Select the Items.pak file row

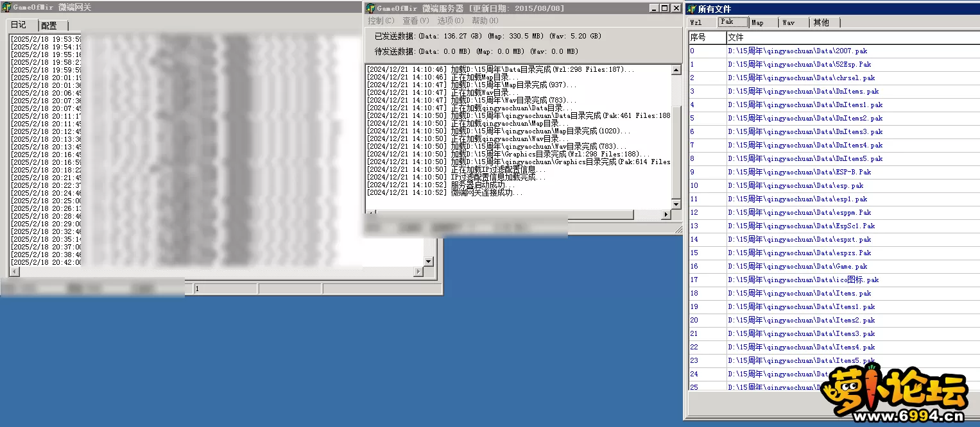[833, 293]
